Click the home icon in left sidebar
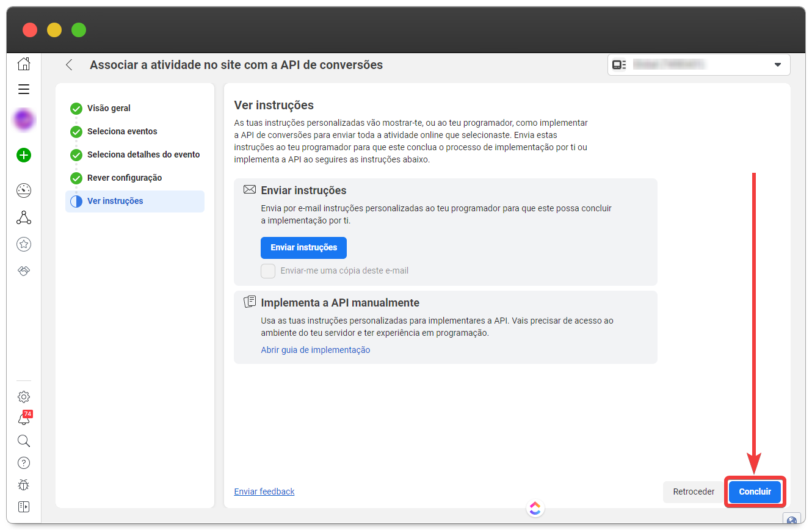 pos(24,64)
